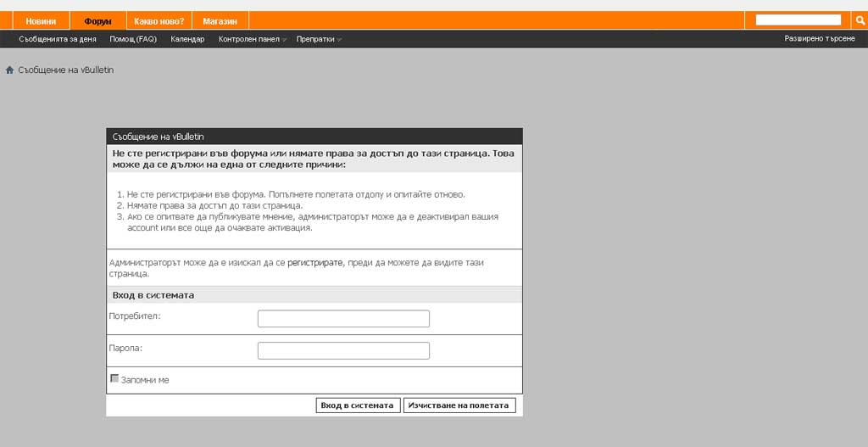Viewport: 868px width, 447px height.
Task: Click the home icon in breadcrumb
Action: pyautogui.click(x=9, y=70)
